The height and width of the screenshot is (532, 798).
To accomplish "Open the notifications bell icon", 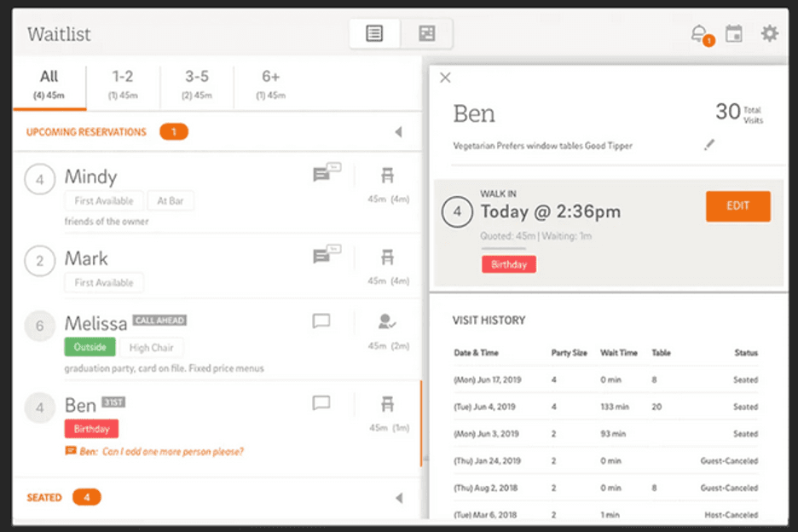I will (x=700, y=34).
